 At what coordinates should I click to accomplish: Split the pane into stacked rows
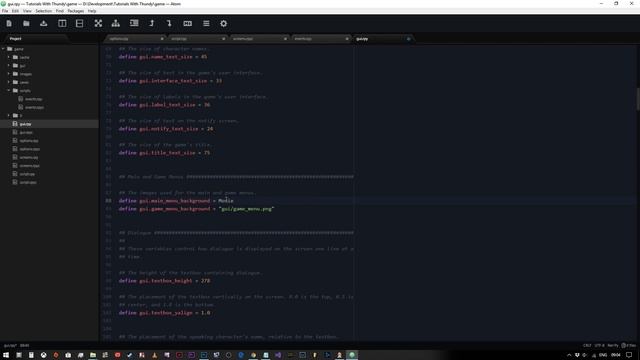point(80,24)
